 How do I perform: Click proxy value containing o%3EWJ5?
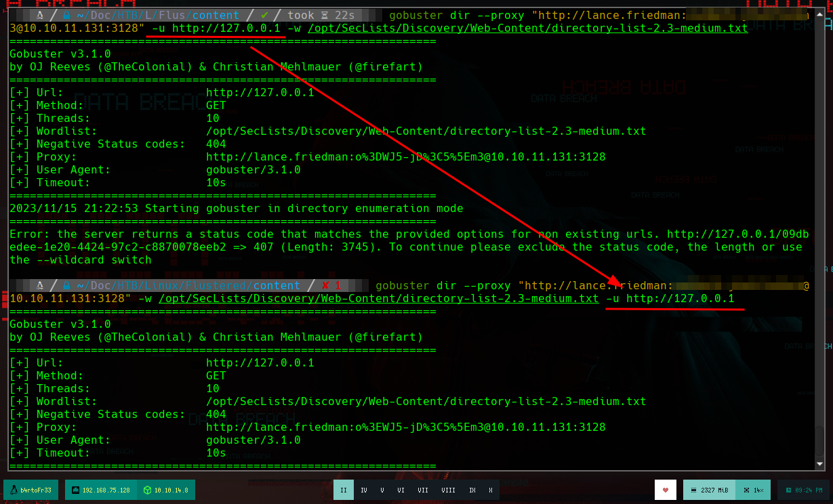point(406,427)
